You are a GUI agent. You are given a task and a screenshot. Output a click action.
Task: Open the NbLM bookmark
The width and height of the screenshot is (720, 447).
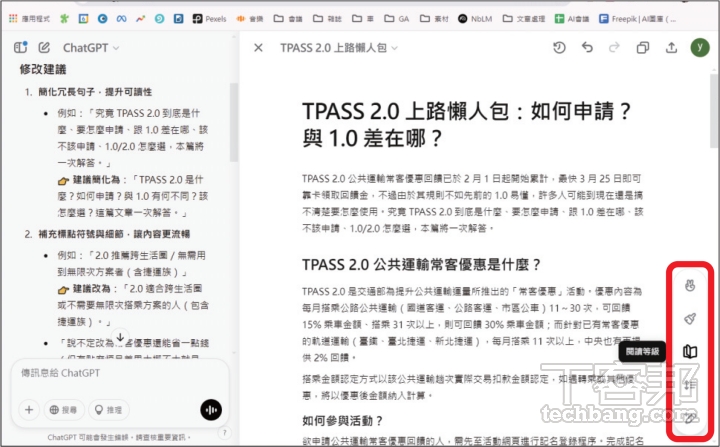click(475, 19)
